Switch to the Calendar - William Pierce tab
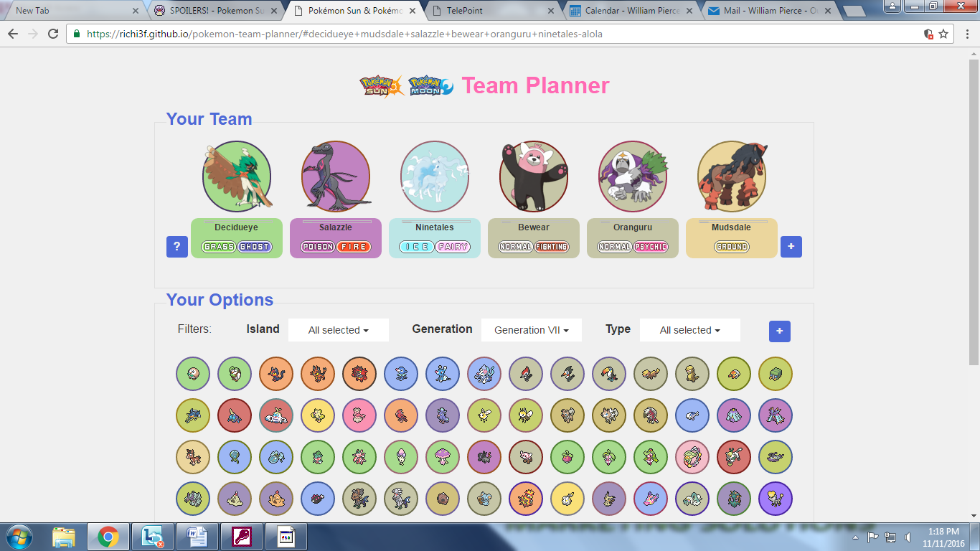980x551 pixels. point(631,11)
